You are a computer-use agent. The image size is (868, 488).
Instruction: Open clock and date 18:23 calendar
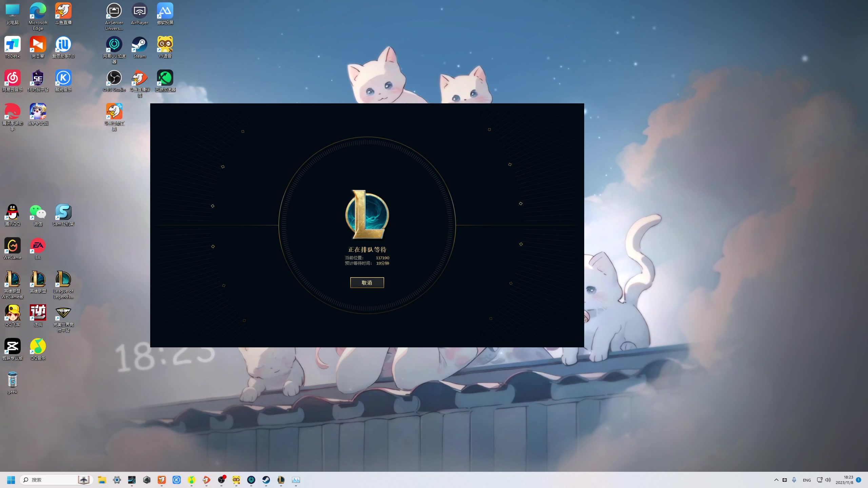pyautogui.click(x=844, y=480)
